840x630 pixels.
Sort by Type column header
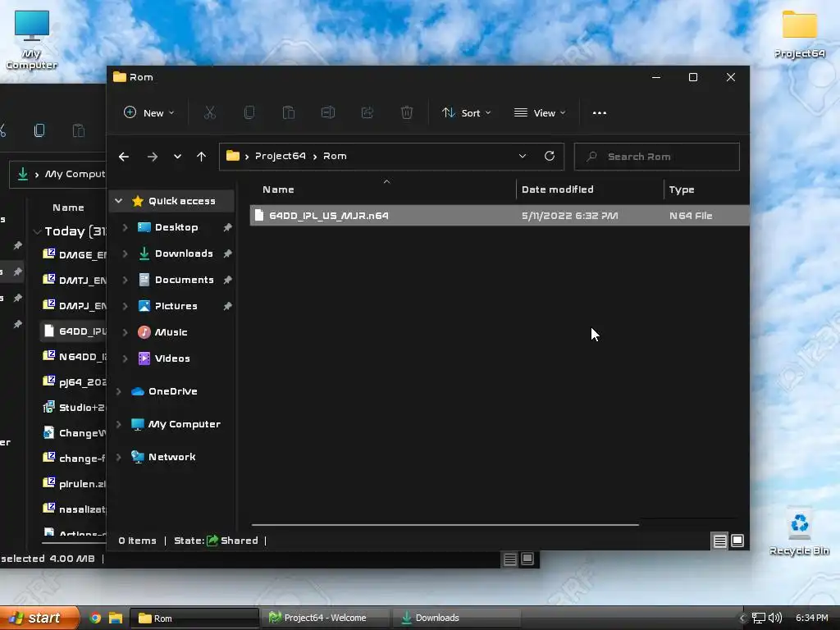tap(682, 189)
